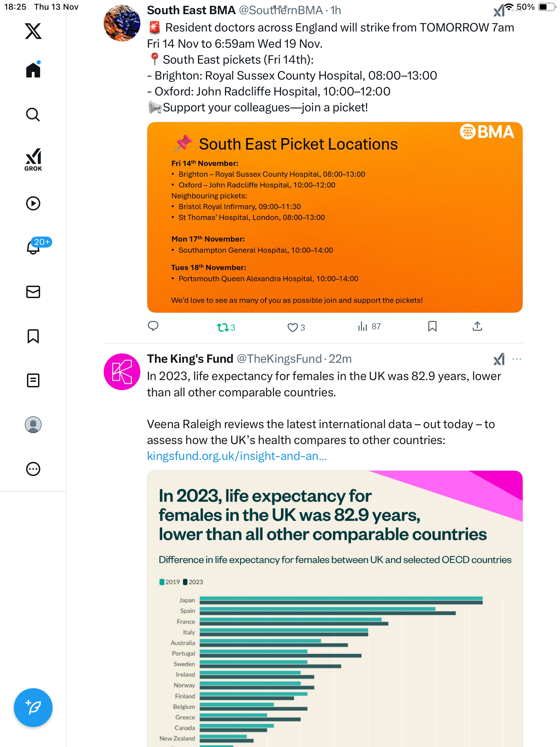Open the Lists icon in sidebar

click(33, 380)
